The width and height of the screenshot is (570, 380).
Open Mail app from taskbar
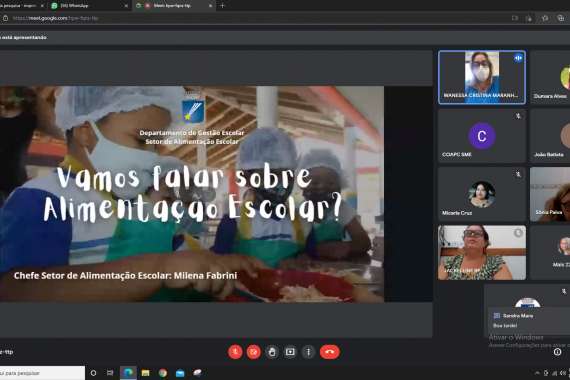[180, 373]
